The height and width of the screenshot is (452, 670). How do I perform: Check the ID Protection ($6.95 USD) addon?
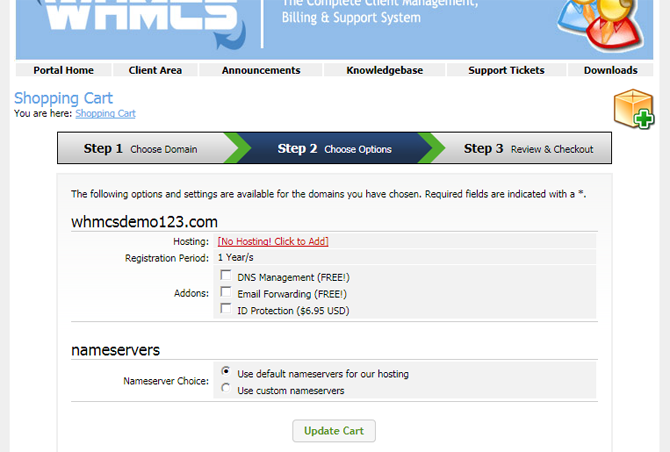click(x=226, y=308)
